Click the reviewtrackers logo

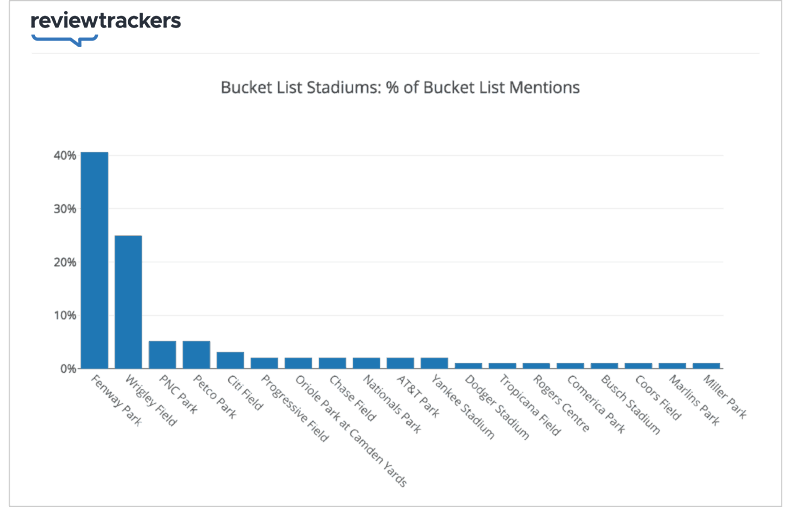pos(106,29)
